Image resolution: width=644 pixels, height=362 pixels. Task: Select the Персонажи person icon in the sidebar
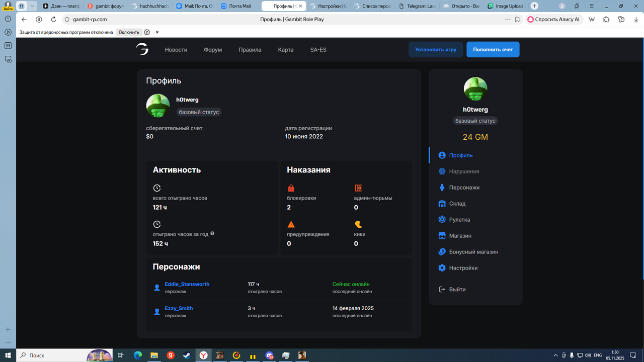pos(442,188)
